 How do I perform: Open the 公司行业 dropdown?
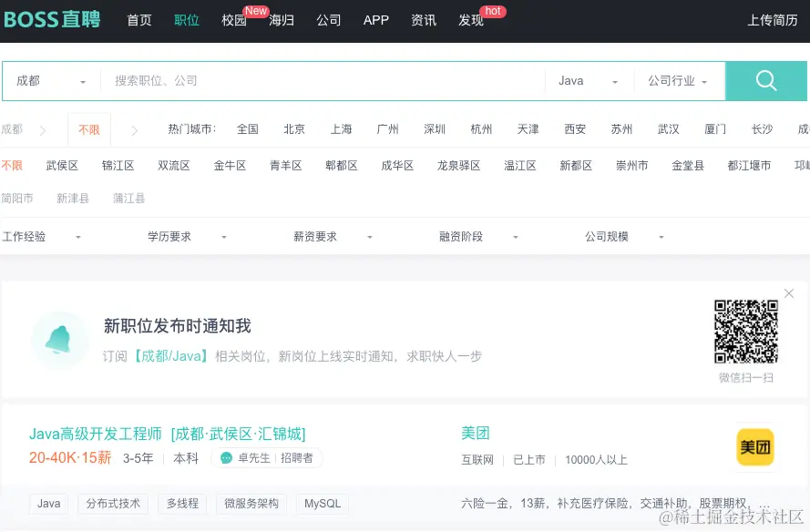click(678, 81)
